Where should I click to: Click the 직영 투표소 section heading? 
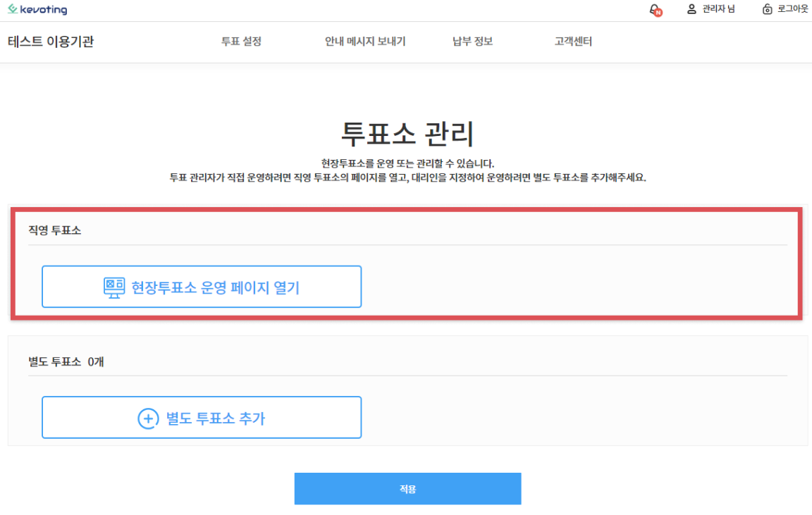point(55,230)
